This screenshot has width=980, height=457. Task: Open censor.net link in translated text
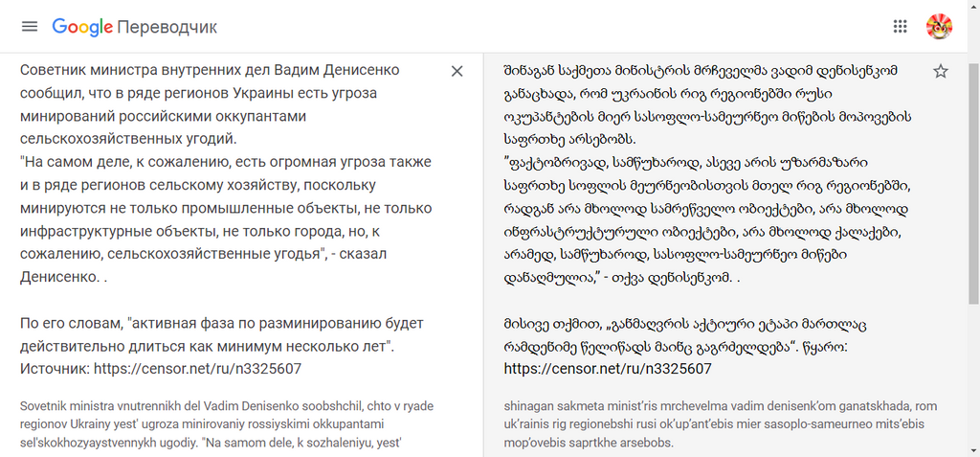[607, 368]
